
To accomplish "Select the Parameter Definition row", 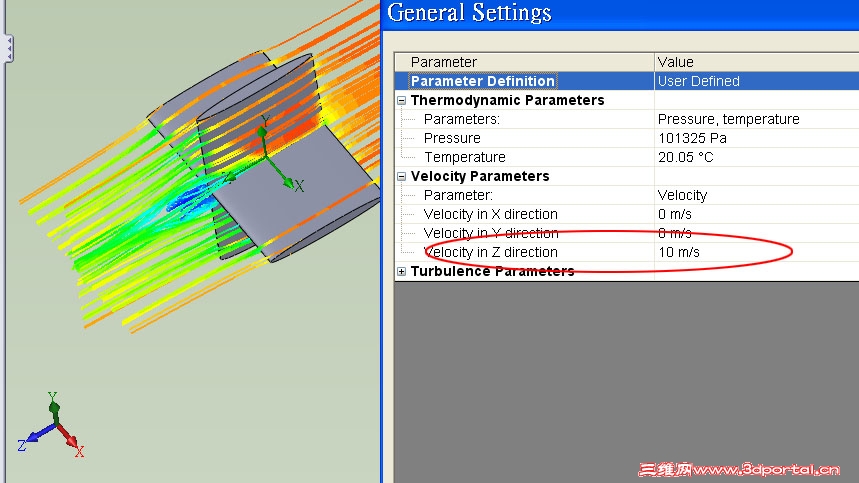I will [x=483, y=81].
